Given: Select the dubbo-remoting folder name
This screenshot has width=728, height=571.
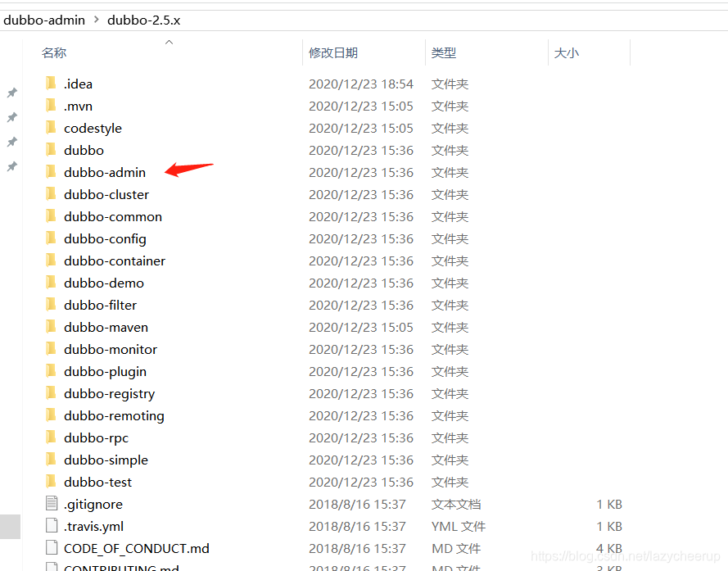Looking at the screenshot, I should pyautogui.click(x=114, y=416).
